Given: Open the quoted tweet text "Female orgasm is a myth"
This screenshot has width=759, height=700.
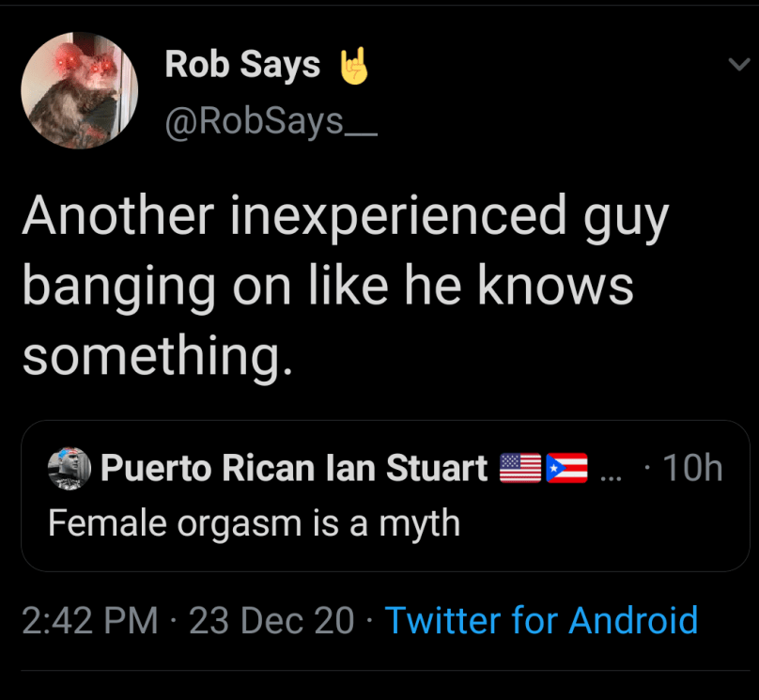Looking at the screenshot, I should pyautogui.click(x=254, y=521).
